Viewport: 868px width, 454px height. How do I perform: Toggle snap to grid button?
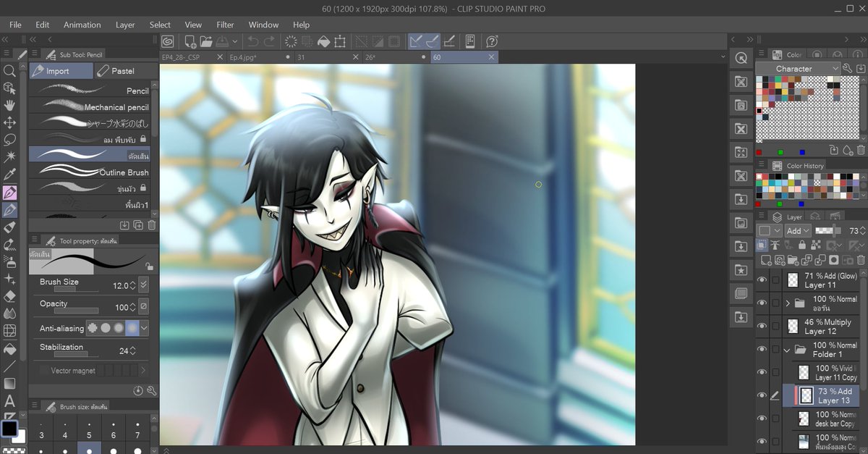click(449, 41)
